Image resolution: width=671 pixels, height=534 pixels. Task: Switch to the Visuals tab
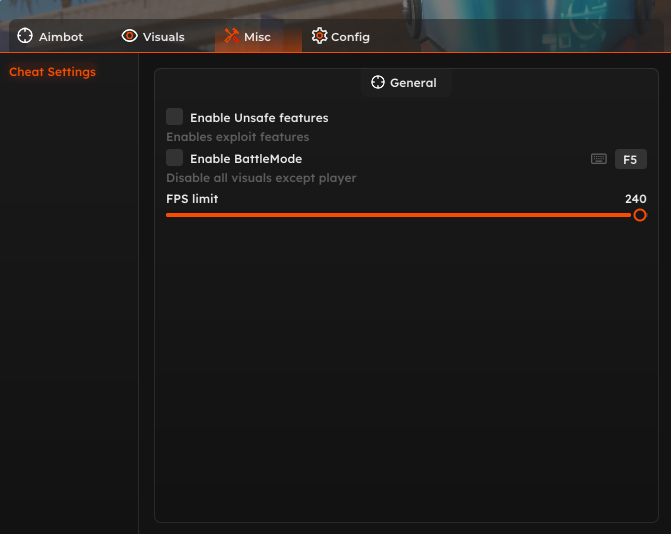(x=163, y=37)
